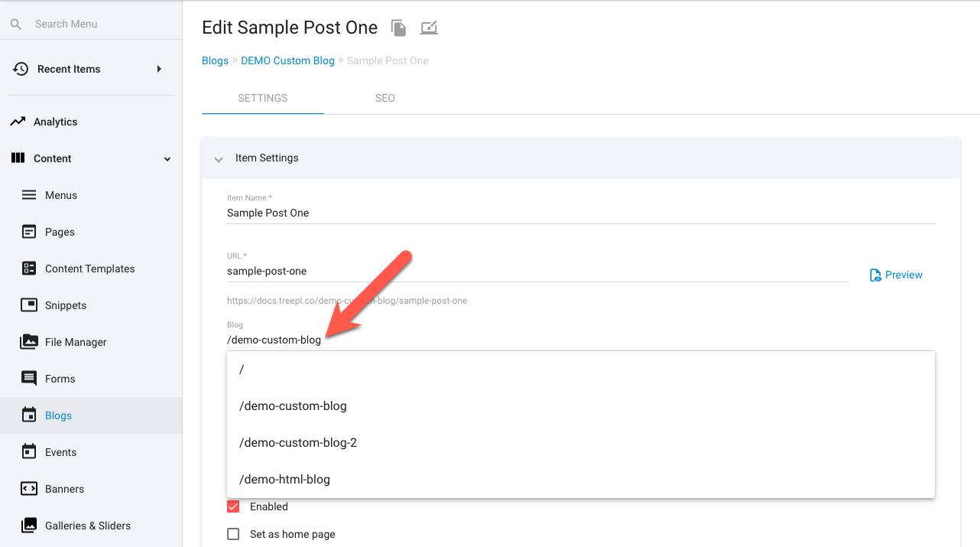Open Menus in sidebar
Screen dimensions: 980x547
(x=61, y=195)
